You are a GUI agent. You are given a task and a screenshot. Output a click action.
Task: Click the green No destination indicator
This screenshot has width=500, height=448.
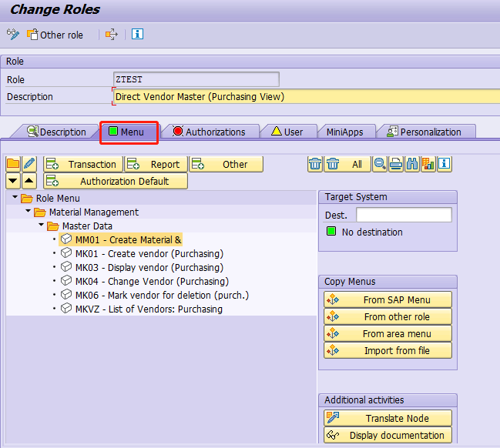[331, 231]
